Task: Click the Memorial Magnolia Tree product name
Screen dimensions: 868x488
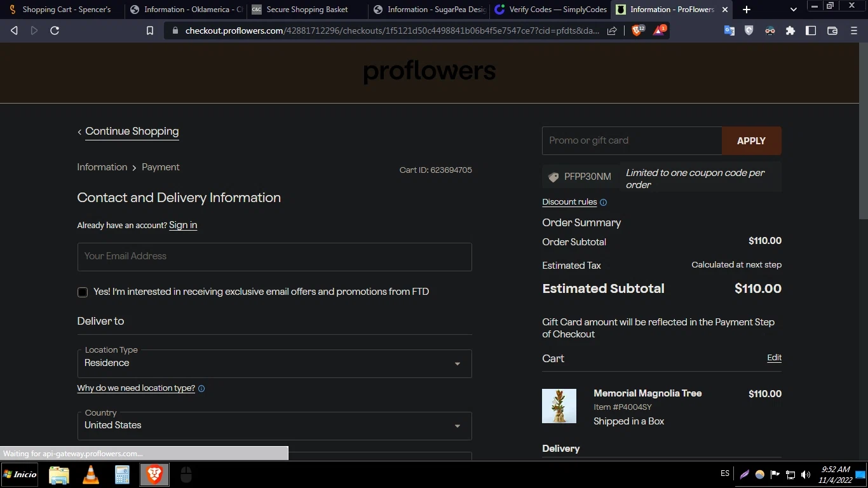Action: point(648,393)
